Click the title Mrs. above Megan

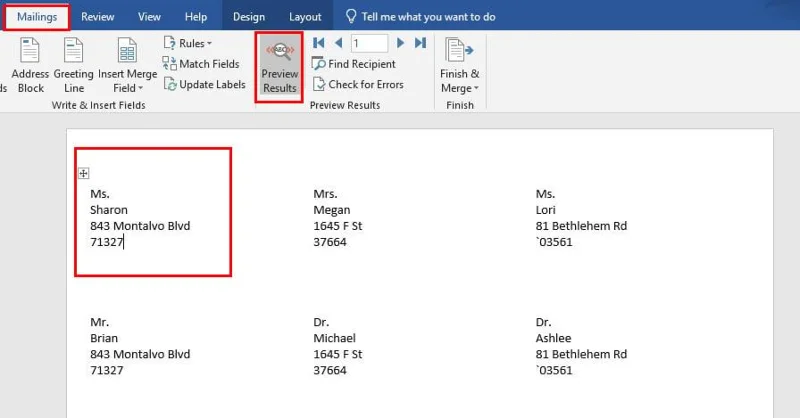click(325, 194)
